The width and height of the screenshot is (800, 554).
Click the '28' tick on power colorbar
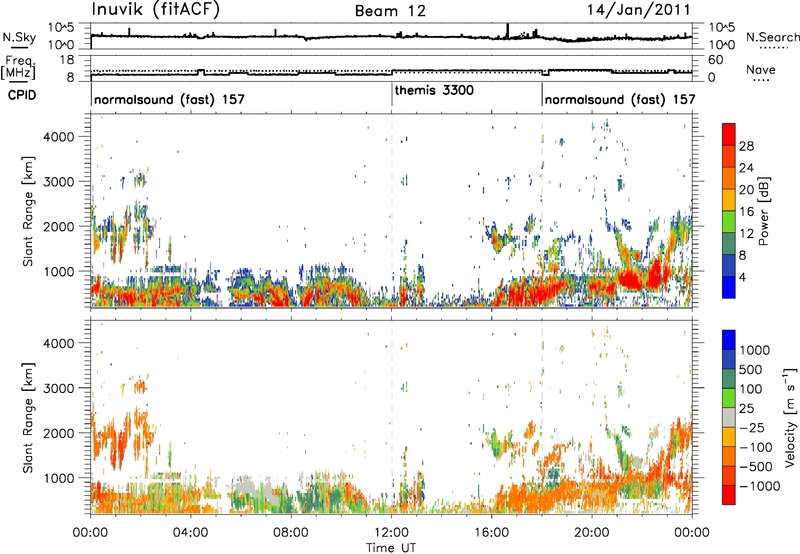[746, 146]
